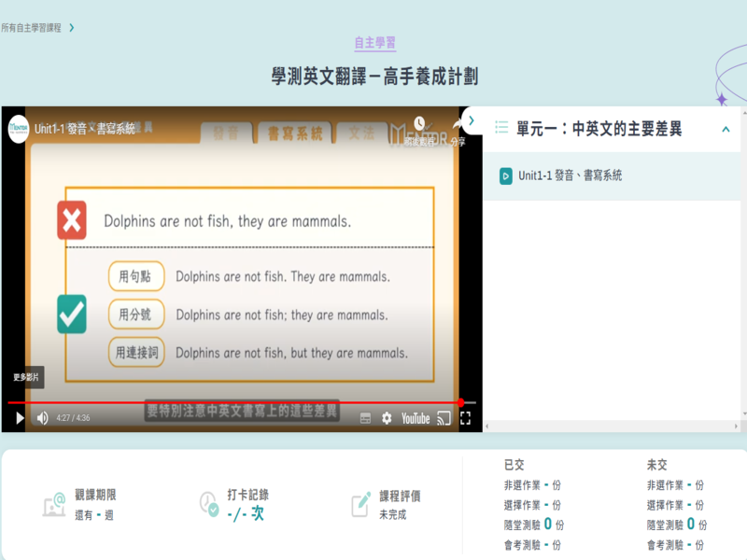Click the YouTube logo in player
Screen dimensions: 747x560
click(x=416, y=418)
